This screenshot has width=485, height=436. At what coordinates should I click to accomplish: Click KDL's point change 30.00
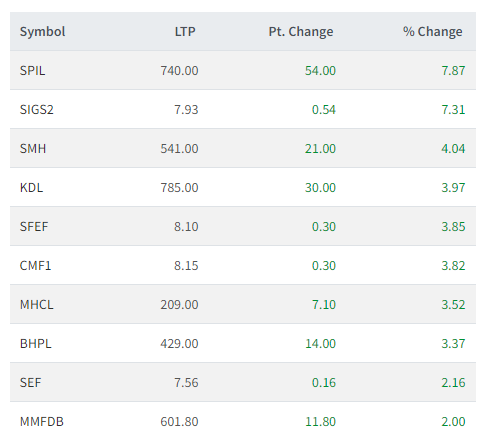coord(320,188)
